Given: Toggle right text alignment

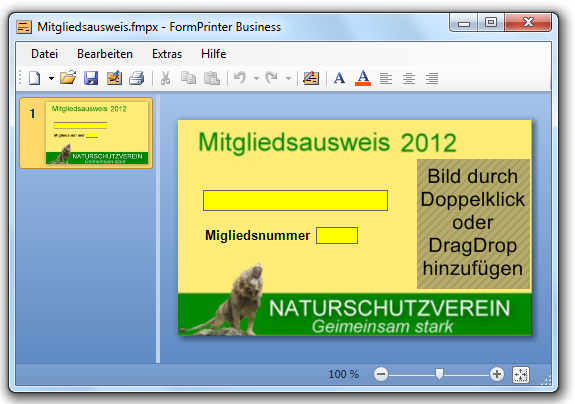Looking at the screenshot, I should (x=432, y=78).
